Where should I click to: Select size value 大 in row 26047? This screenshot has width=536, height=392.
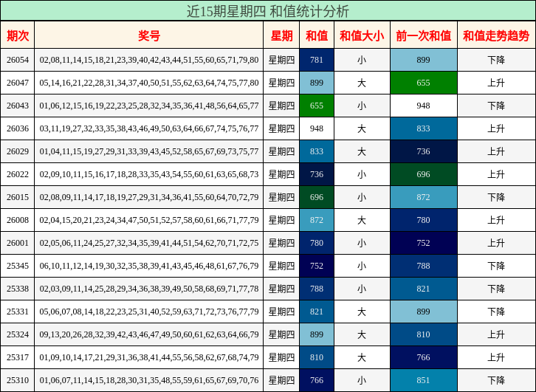[x=362, y=83]
